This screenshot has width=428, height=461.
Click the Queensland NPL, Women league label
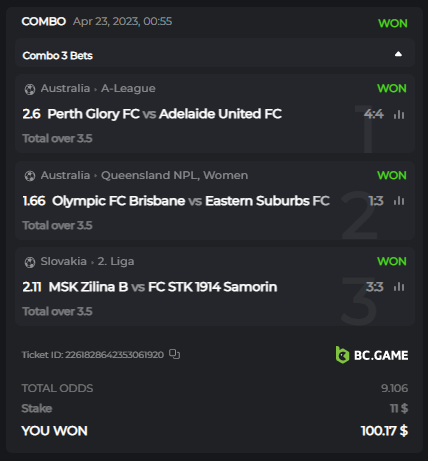point(174,175)
